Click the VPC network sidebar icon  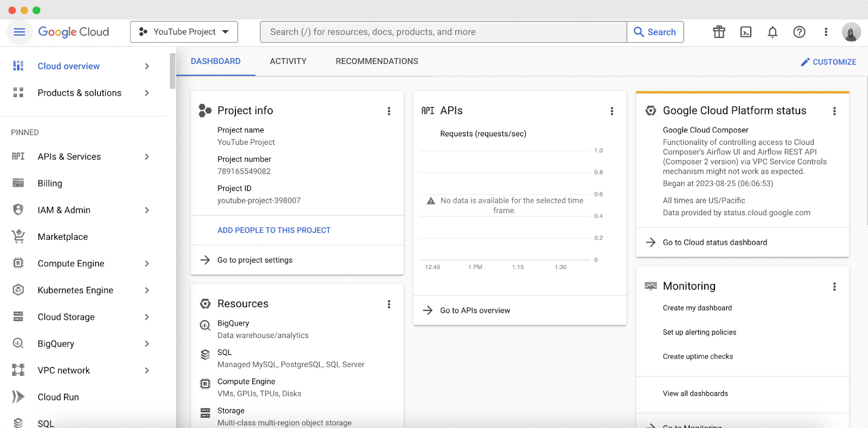point(18,370)
